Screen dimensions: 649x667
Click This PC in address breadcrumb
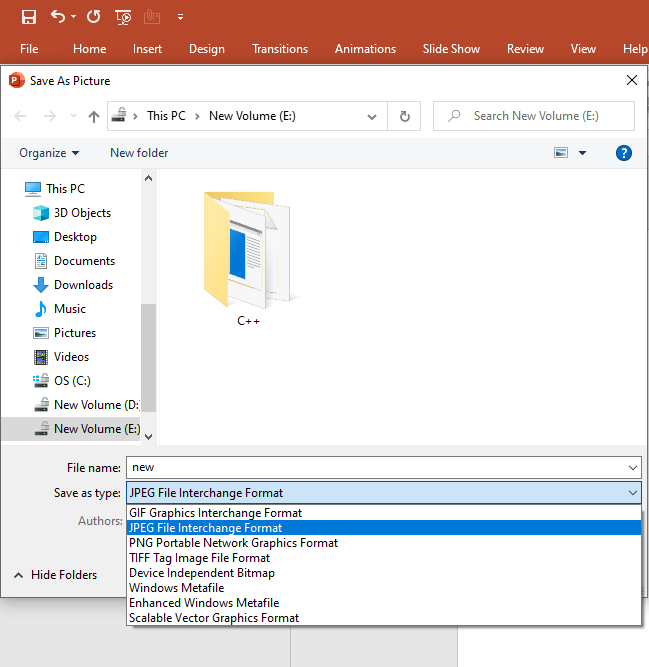pos(166,116)
